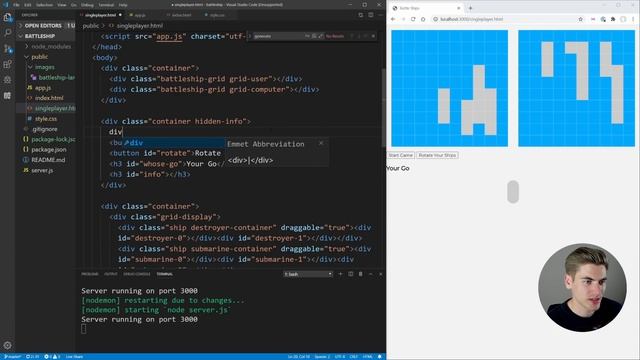Click the HTML language mode in status bar
Screen dimensions: 640x360
(367, 356)
